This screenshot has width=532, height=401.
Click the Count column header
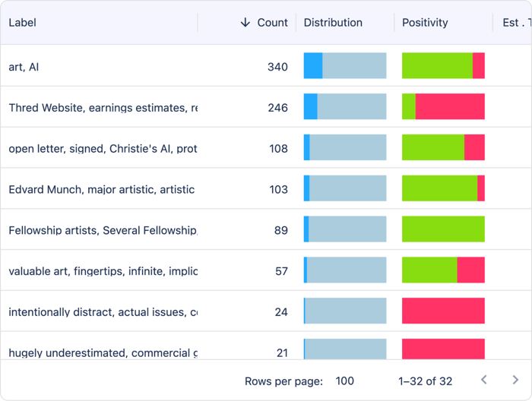pos(272,23)
